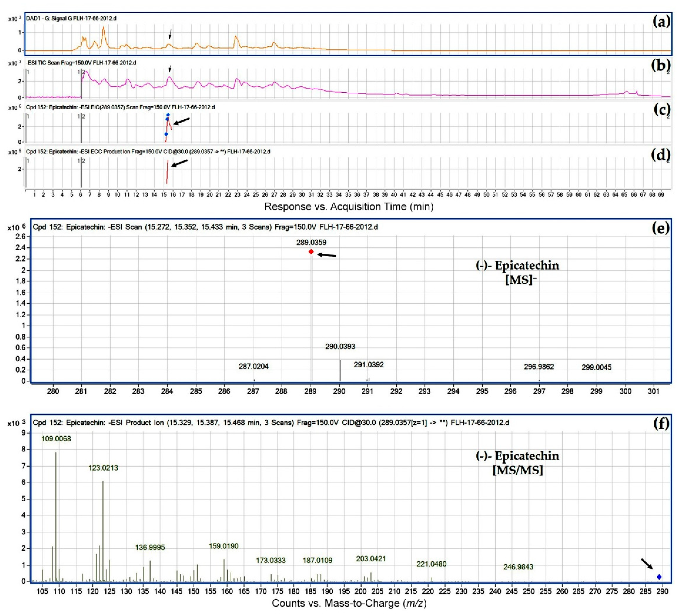Click the black arrow beside the ECC trace
Viewport: 681px width, 616px height.
point(179,163)
